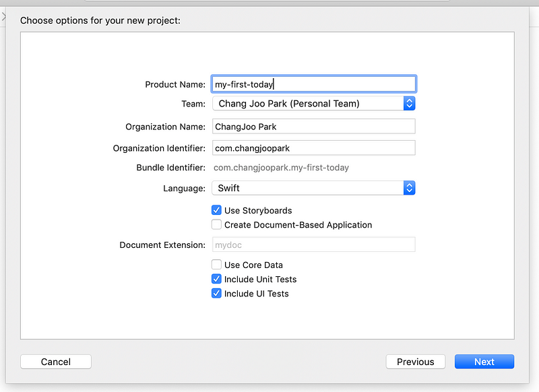The width and height of the screenshot is (539, 392).
Task: Click the Use Storyboards label
Action: coord(258,211)
